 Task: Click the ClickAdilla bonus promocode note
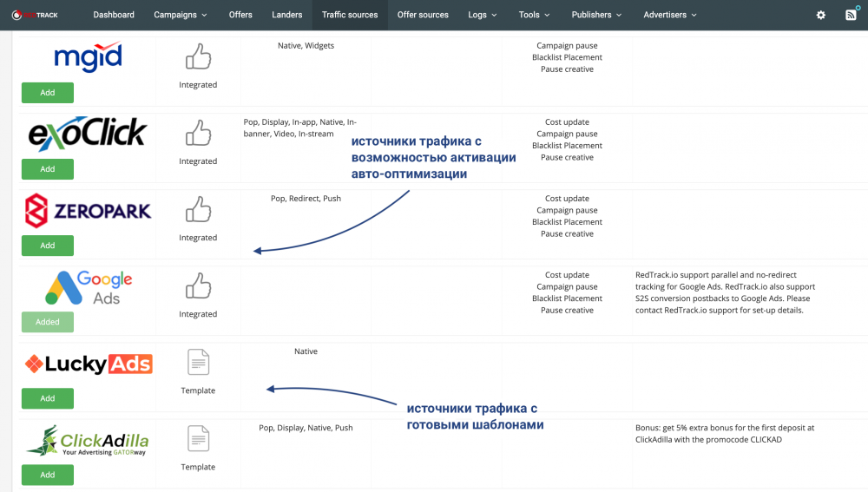pos(725,433)
